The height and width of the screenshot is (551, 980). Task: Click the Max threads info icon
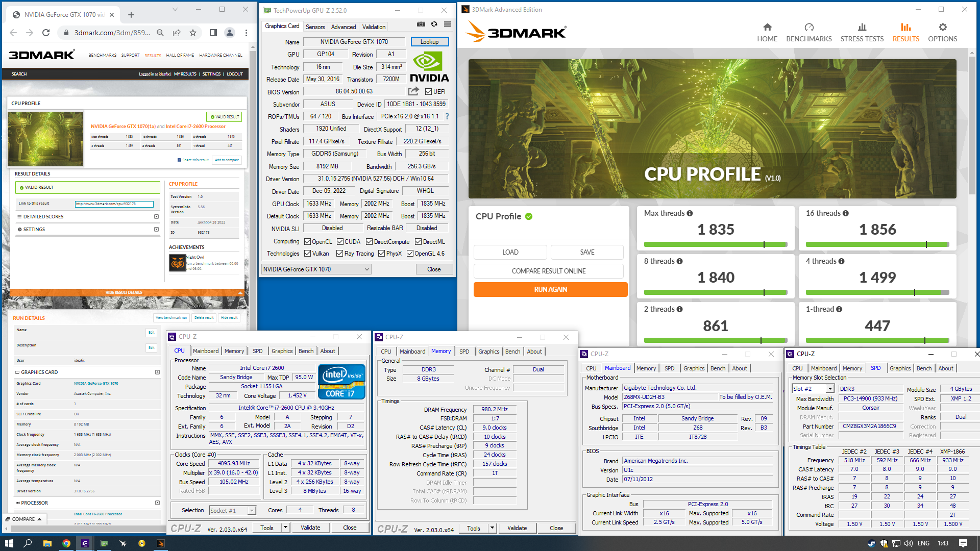690,213
